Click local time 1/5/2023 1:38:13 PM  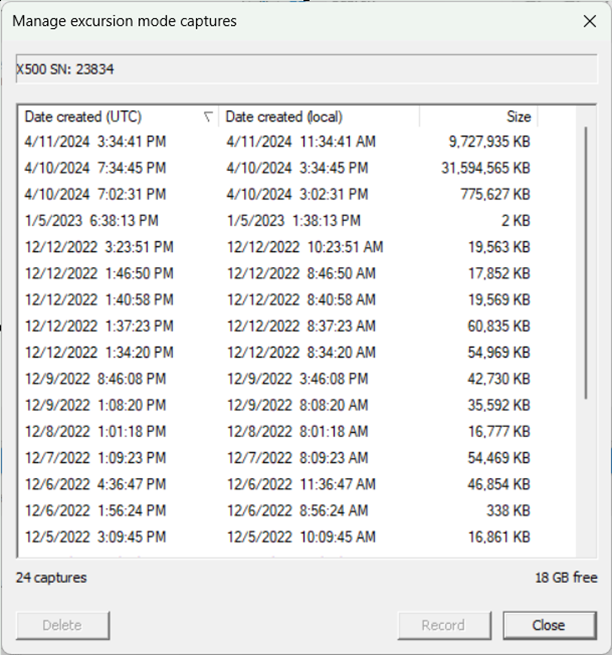point(293,221)
